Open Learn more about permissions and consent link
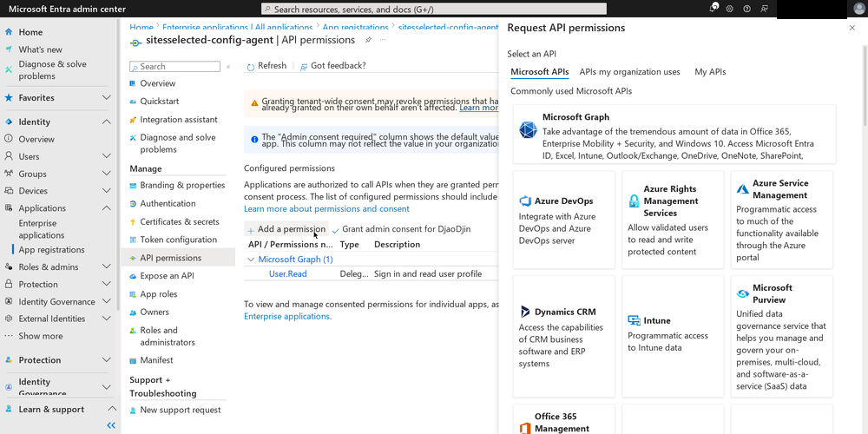The height and width of the screenshot is (434, 868). pos(326,208)
